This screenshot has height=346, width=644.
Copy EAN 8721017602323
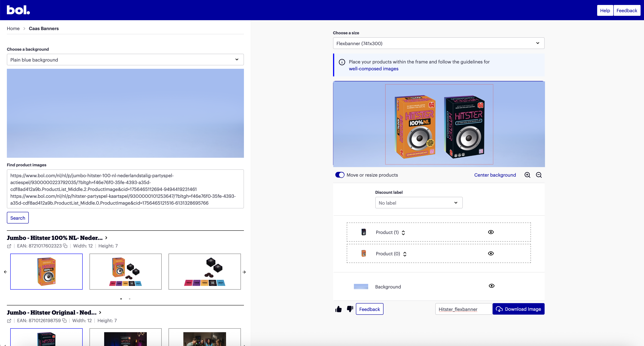tap(65, 246)
